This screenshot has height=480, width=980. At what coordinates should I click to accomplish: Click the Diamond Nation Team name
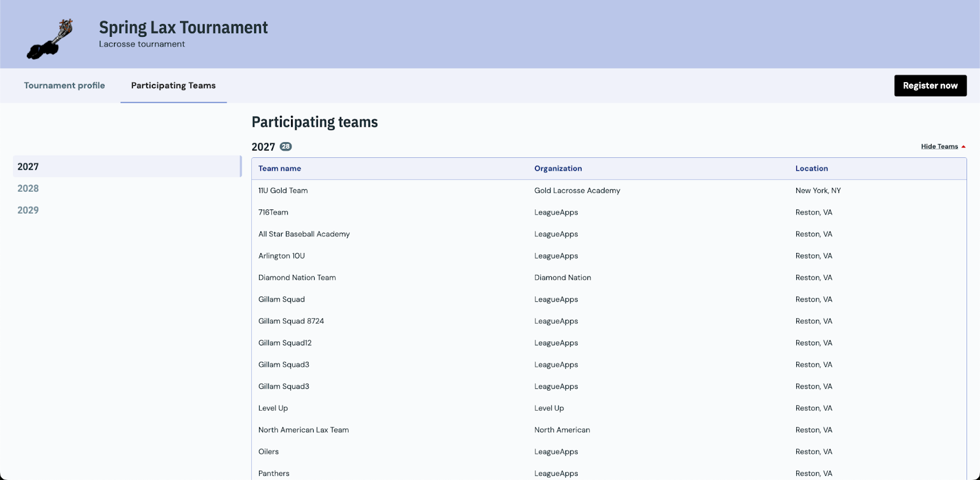(x=297, y=277)
